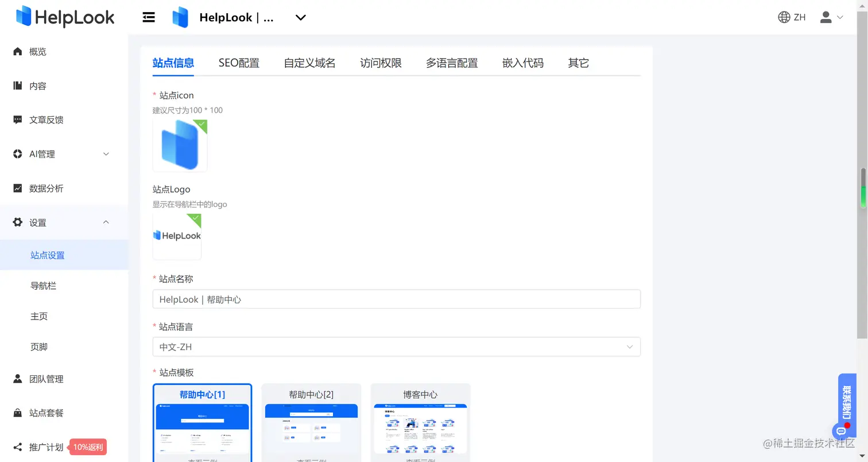
Task: Click the 站点套餐 bag icon
Action: point(18,413)
